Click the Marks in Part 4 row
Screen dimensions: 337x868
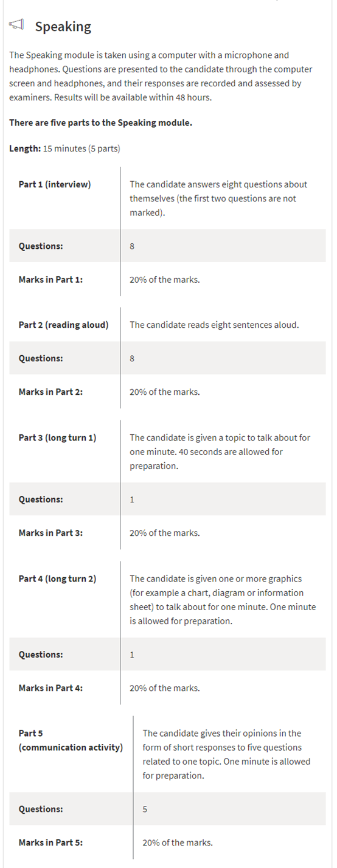click(x=167, y=688)
